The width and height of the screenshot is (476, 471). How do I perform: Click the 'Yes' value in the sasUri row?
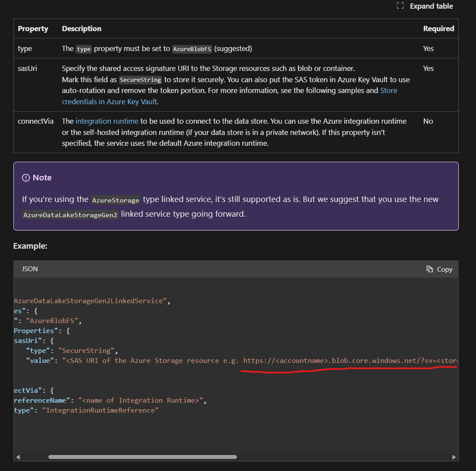coord(428,68)
